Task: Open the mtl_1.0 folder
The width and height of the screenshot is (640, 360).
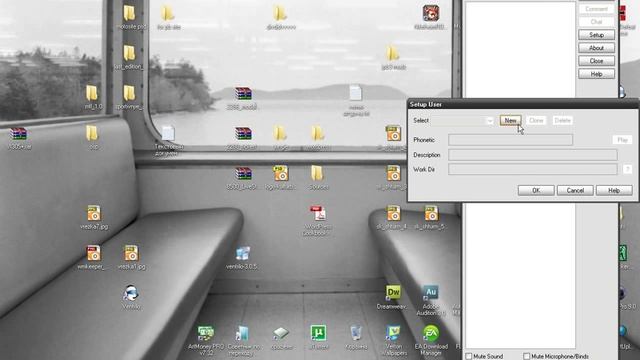Action: pyautogui.click(x=92, y=93)
